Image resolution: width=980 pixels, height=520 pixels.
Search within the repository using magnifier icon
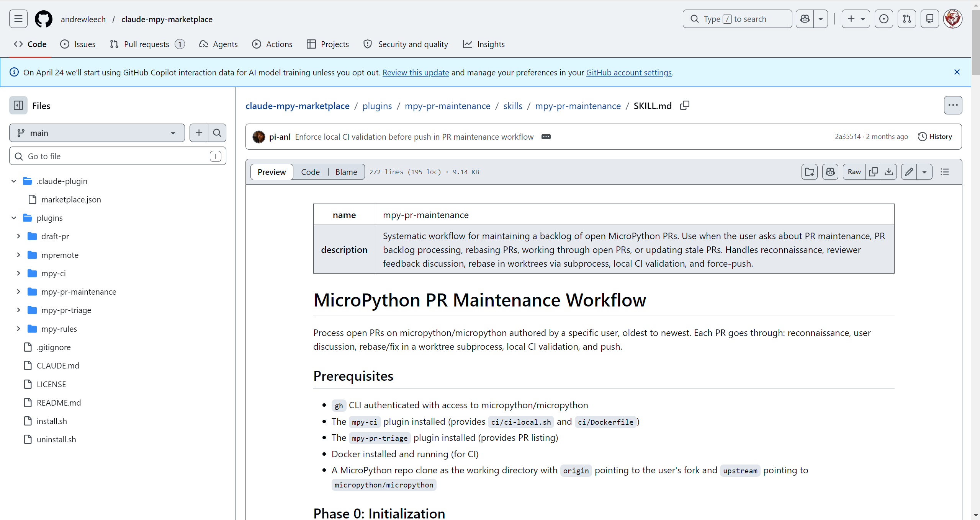(x=217, y=133)
